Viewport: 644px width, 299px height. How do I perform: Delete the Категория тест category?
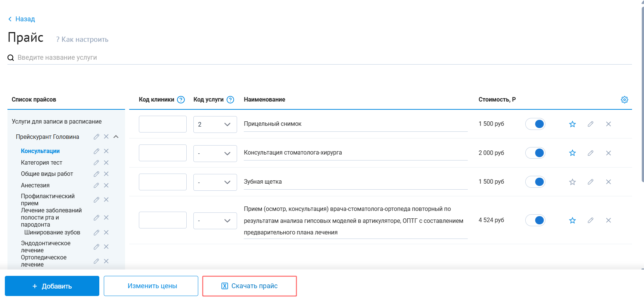click(106, 163)
